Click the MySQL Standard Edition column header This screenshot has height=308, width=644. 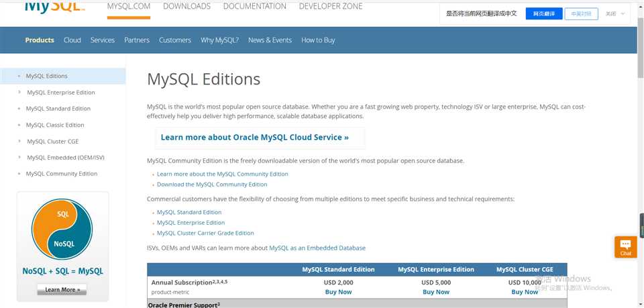coord(338,269)
